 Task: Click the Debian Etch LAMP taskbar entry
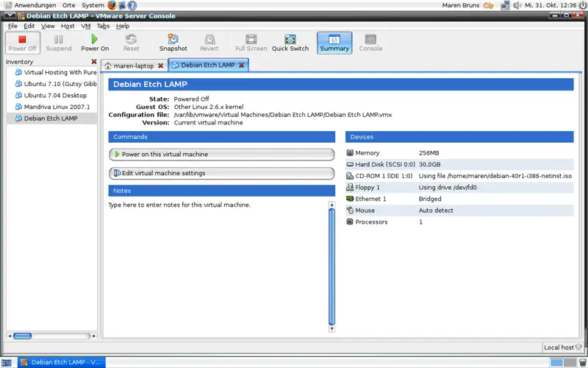click(x=62, y=362)
